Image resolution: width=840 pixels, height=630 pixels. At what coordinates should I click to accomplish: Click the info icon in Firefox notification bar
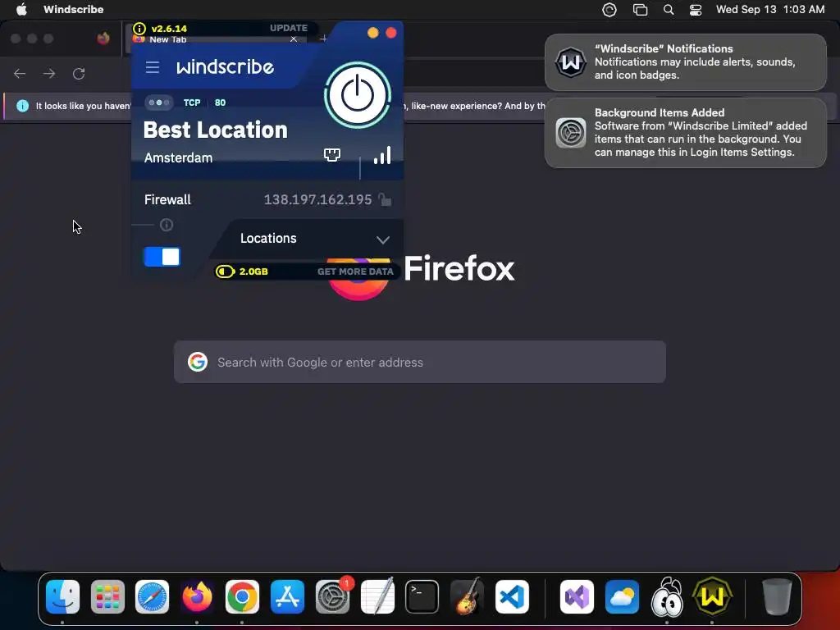coord(22,106)
